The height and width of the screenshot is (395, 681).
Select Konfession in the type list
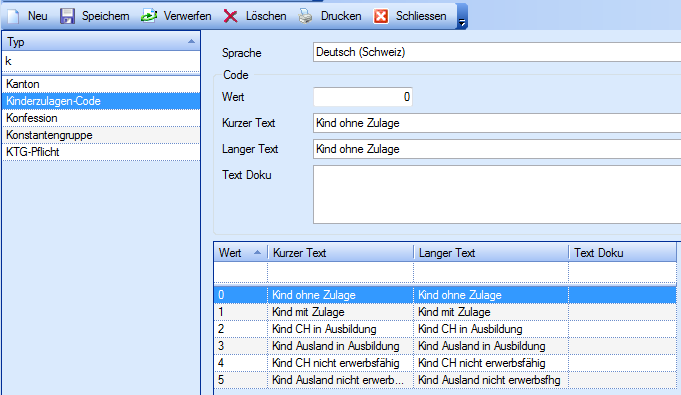tap(101, 118)
